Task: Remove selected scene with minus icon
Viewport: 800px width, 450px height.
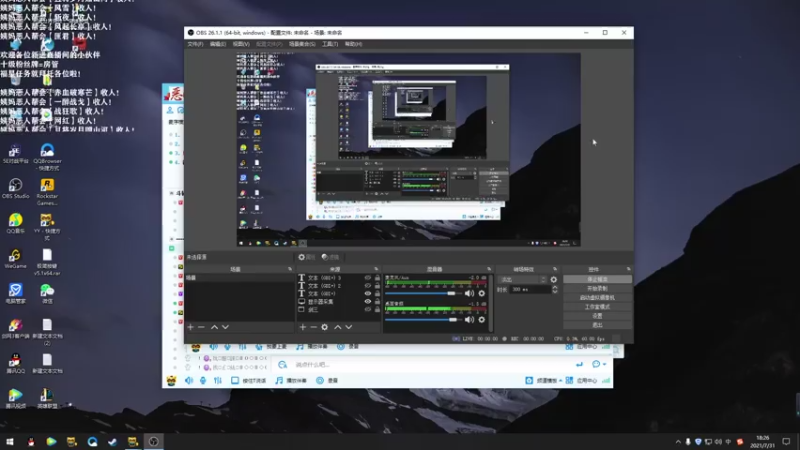Action: click(x=201, y=327)
